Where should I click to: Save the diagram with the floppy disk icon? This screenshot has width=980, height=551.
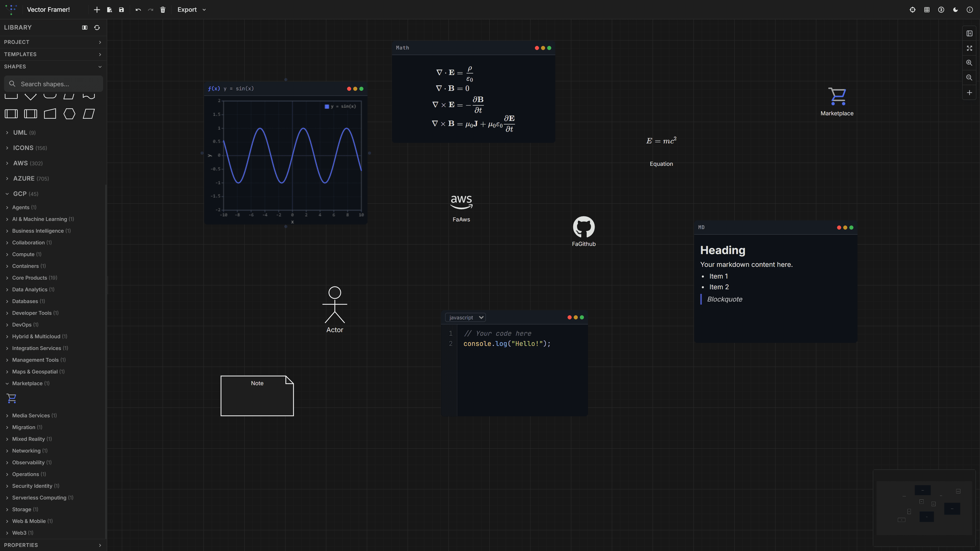point(121,10)
